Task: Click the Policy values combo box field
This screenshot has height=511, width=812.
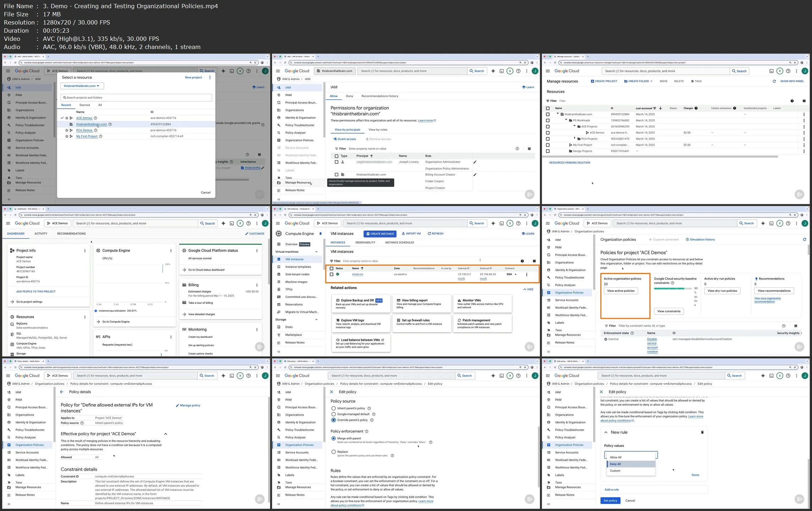Action: tap(631, 455)
